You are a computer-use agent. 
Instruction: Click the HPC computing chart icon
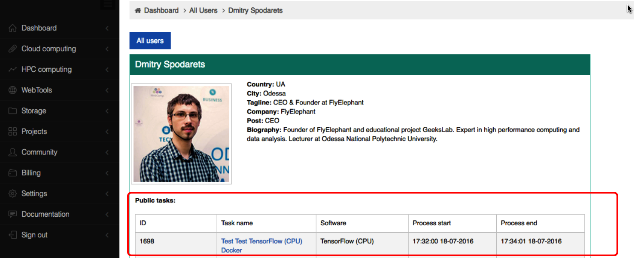[x=12, y=70]
